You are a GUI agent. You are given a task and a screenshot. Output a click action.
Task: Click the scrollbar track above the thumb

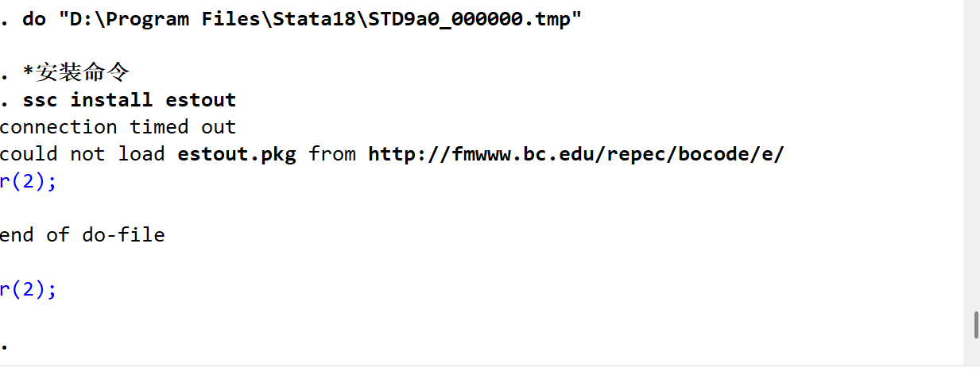(975, 159)
